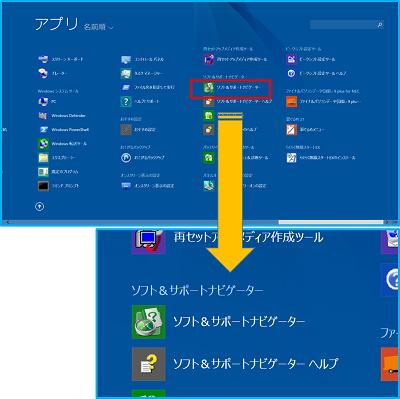Open Windows PowerShell
The width and height of the screenshot is (400, 399).
click(x=63, y=130)
